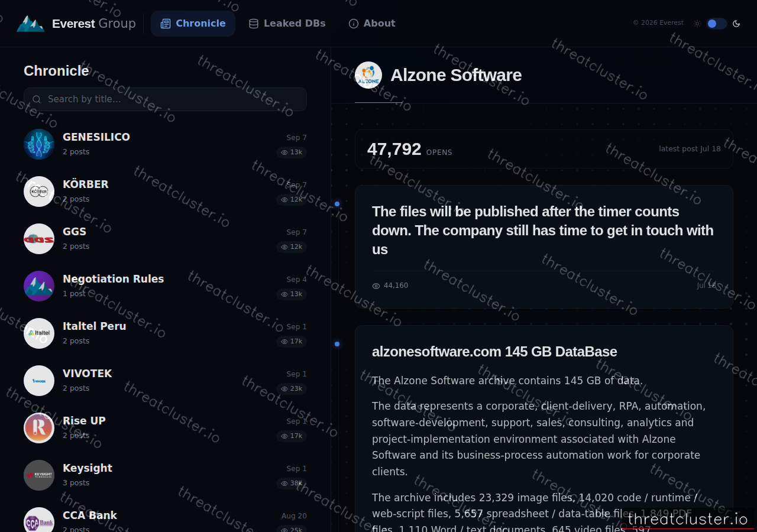This screenshot has width=757, height=532.
Task: Open the KÖRBER chronicle entry
Action: click(x=165, y=192)
